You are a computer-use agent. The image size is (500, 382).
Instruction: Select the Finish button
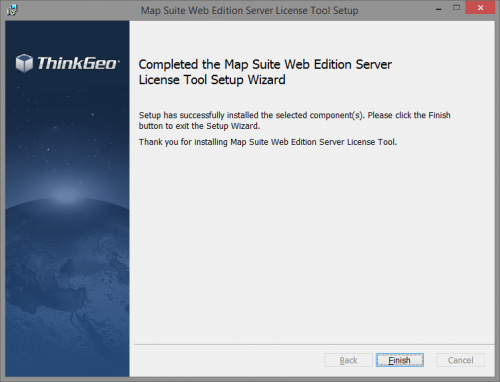[x=400, y=360]
